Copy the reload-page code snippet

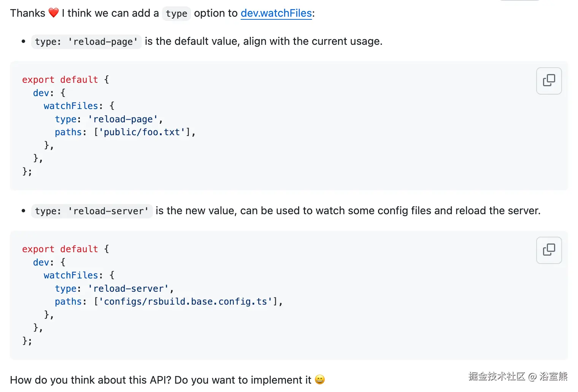tap(549, 81)
